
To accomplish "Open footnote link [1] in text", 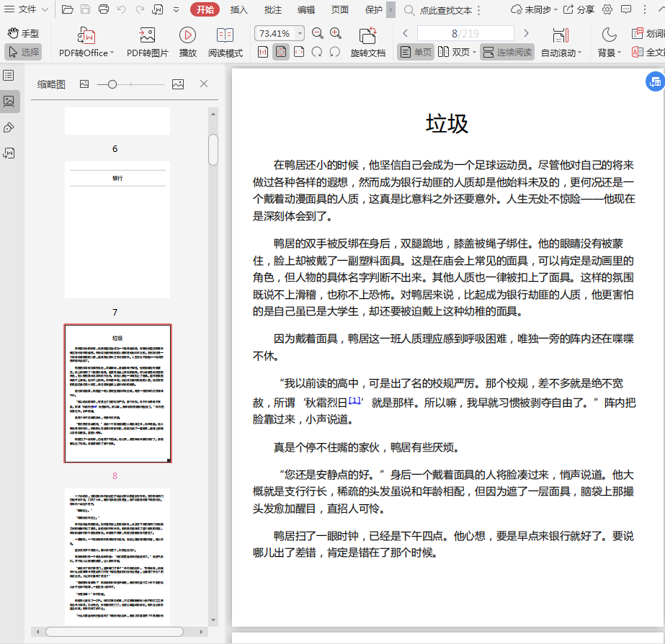I will 354,400.
